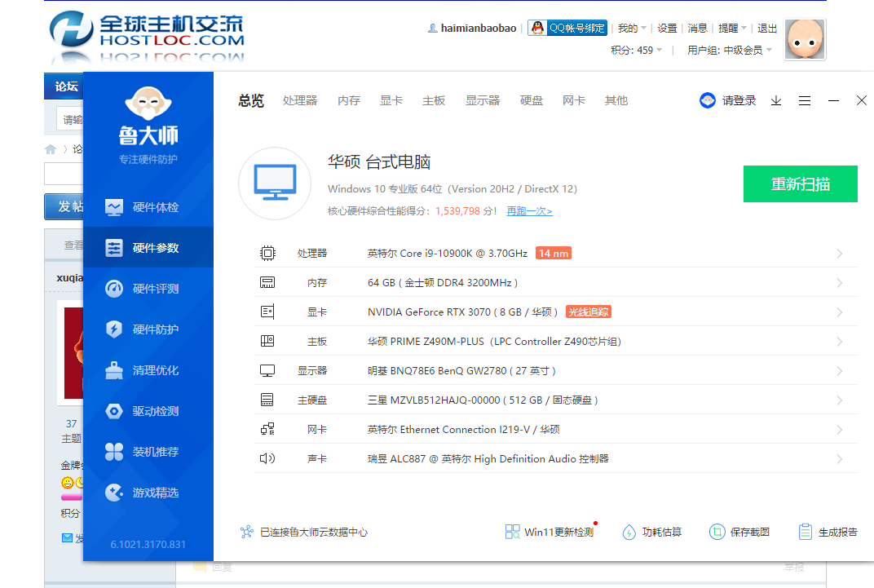
Task: Click the cloud data center connection icon
Action: point(247,532)
